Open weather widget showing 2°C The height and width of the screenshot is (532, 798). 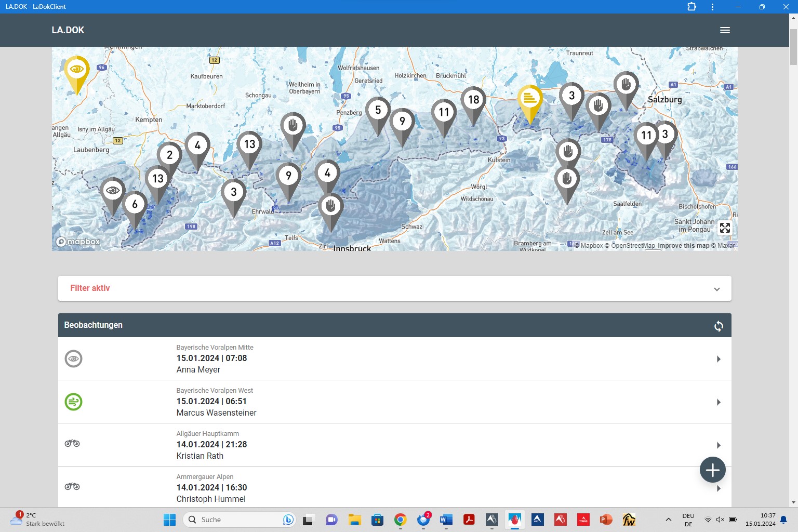[x=37, y=520]
